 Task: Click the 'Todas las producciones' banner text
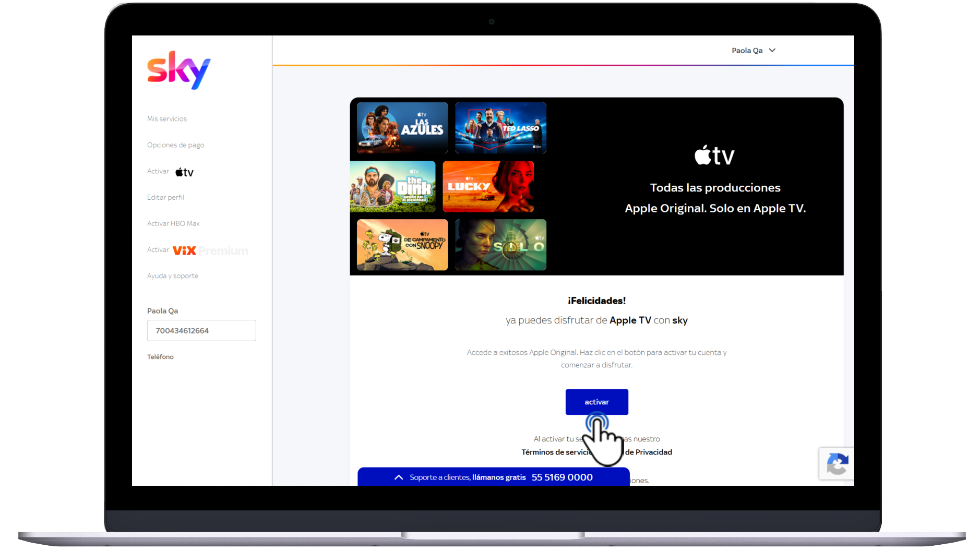715,188
